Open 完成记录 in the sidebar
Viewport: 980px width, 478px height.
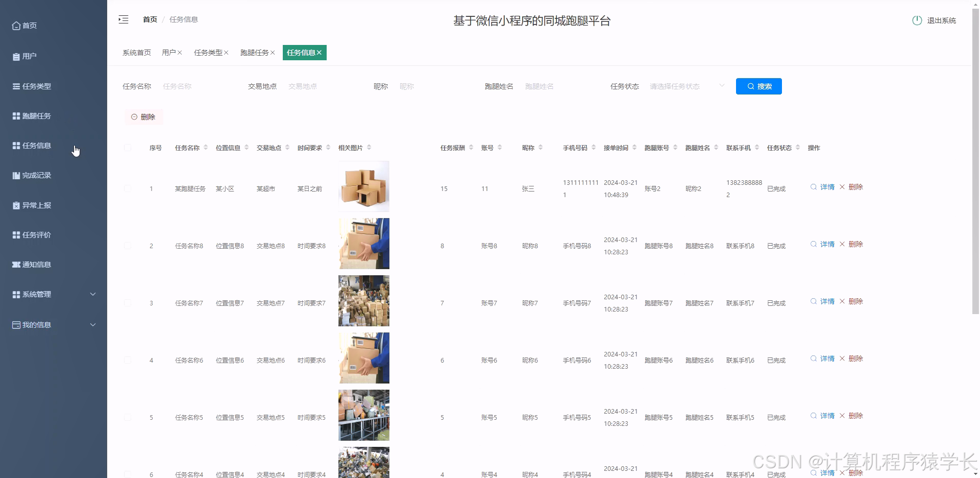point(36,175)
